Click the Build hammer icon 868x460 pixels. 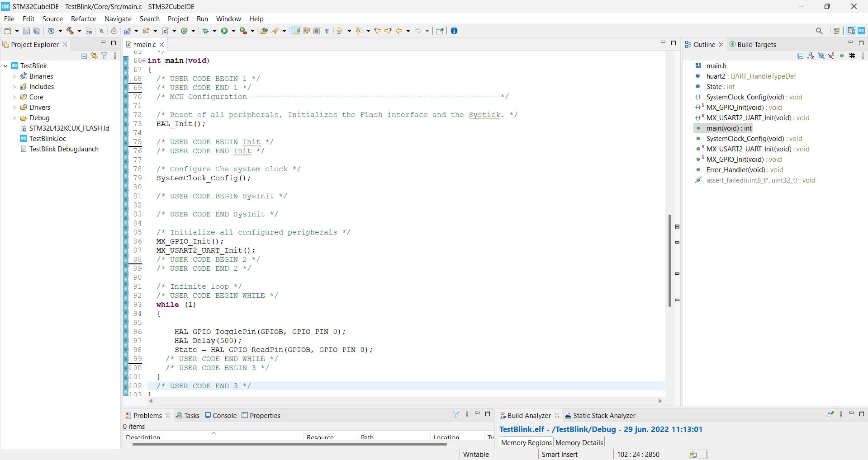[70, 31]
